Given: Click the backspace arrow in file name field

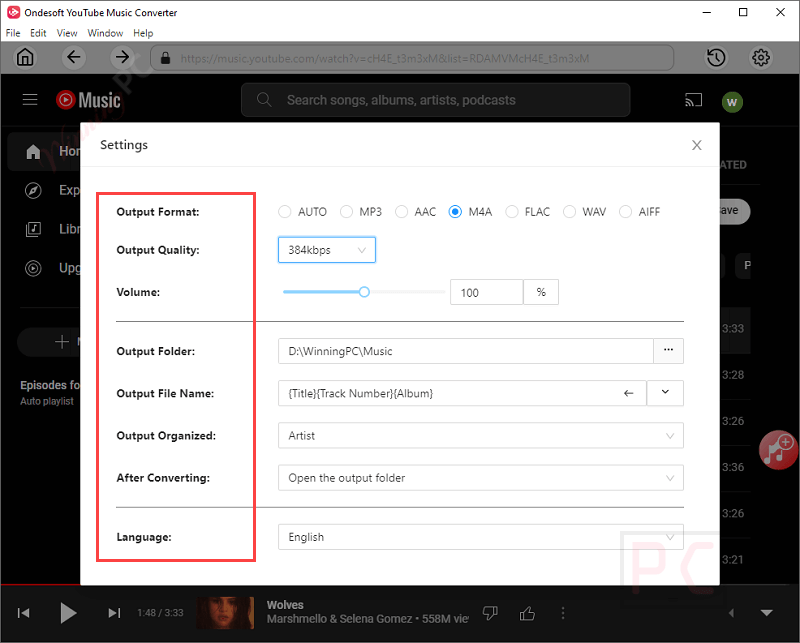Looking at the screenshot, I should 629,393.
